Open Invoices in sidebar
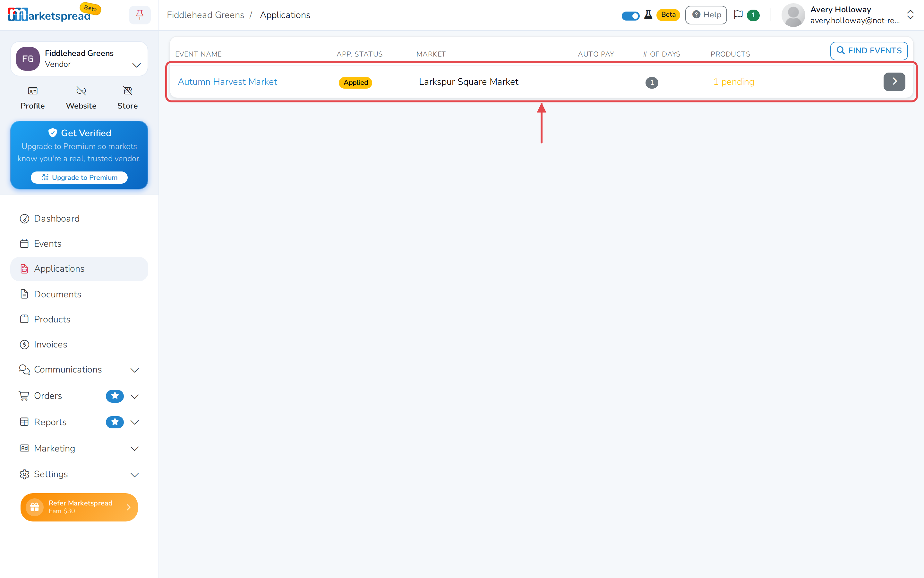The image size is (924, 578). click(x=79, y=345)
